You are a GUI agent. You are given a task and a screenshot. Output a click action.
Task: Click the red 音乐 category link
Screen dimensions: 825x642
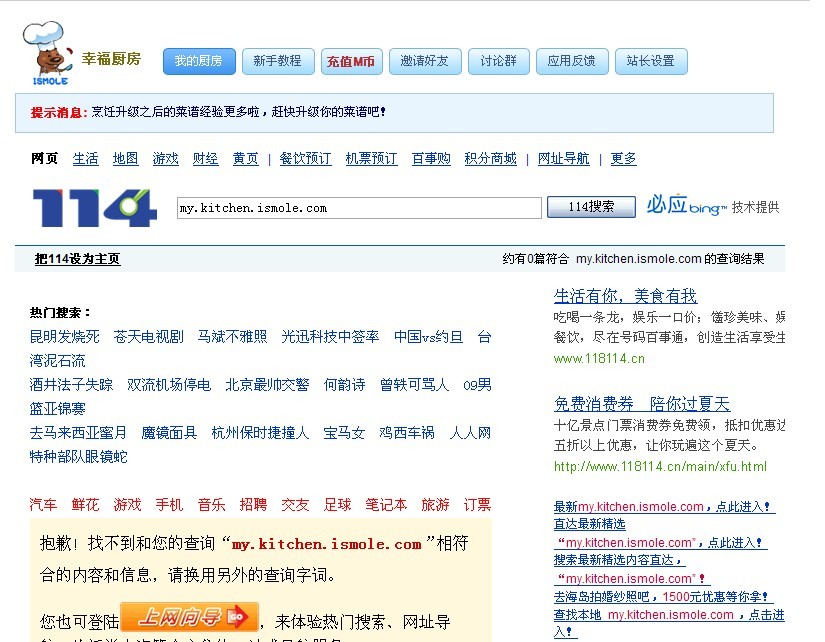(211, 505)
